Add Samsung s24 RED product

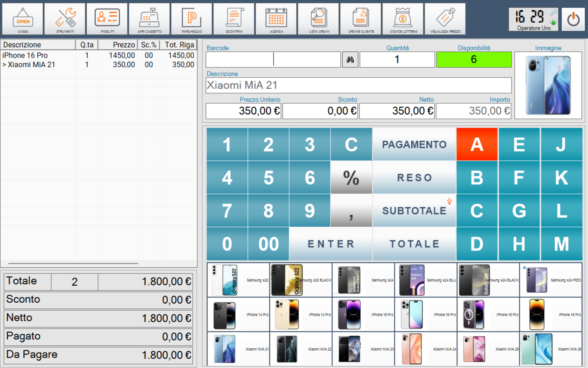point(551,280)
